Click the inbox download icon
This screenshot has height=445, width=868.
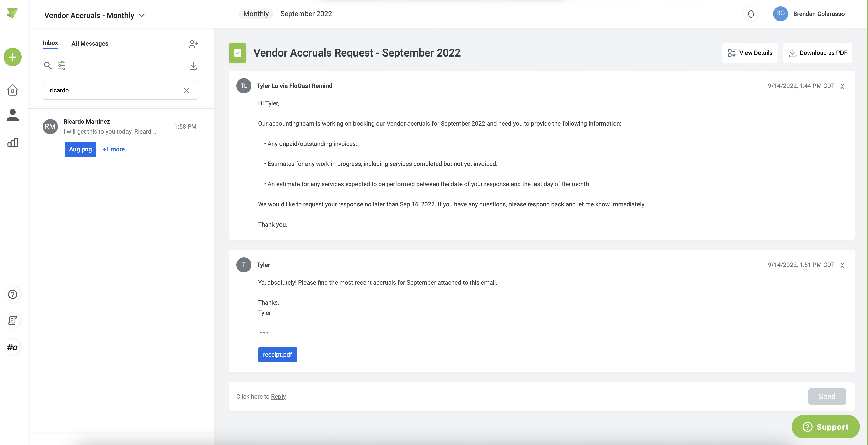193,66
